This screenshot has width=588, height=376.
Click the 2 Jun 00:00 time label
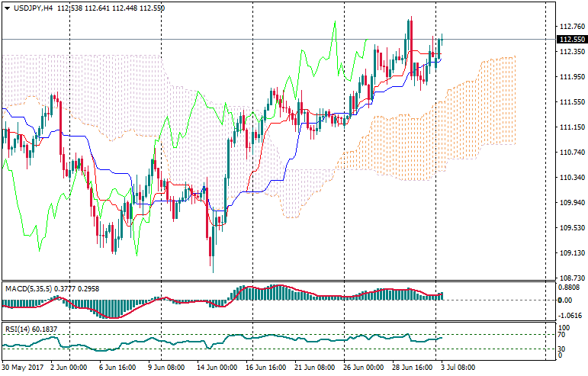click(x=70, y=368)
